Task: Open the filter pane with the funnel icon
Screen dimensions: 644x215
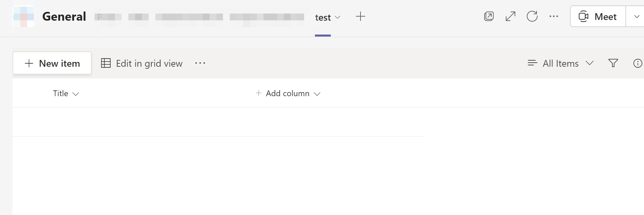Action: coord(613,63)
